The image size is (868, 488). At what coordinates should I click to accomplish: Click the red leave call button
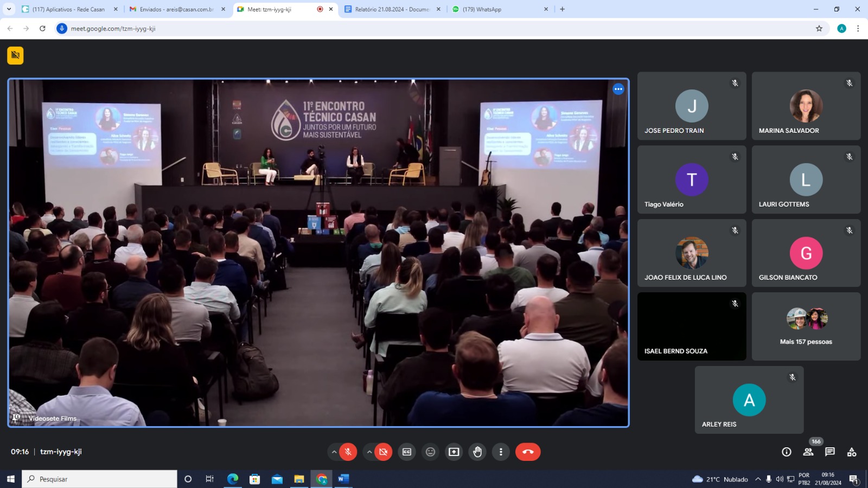[528, 452]
